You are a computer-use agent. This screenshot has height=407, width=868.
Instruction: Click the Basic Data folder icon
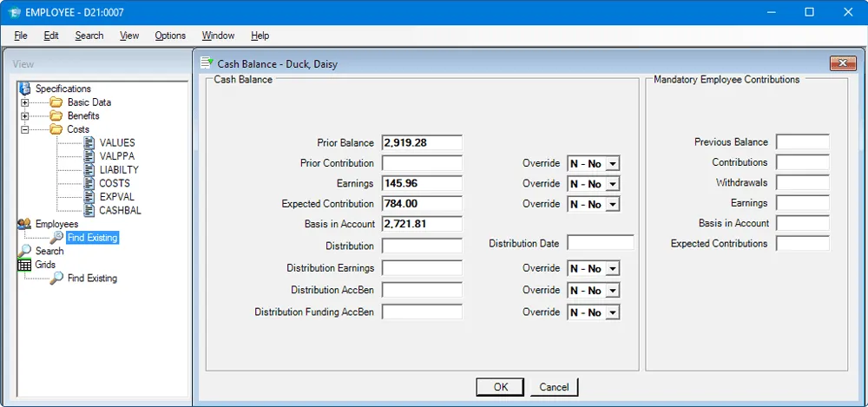(x=56, y=102)
